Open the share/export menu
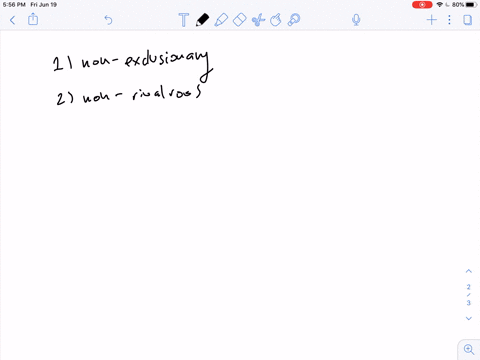480x360 pixels. [x=33, y=19]
